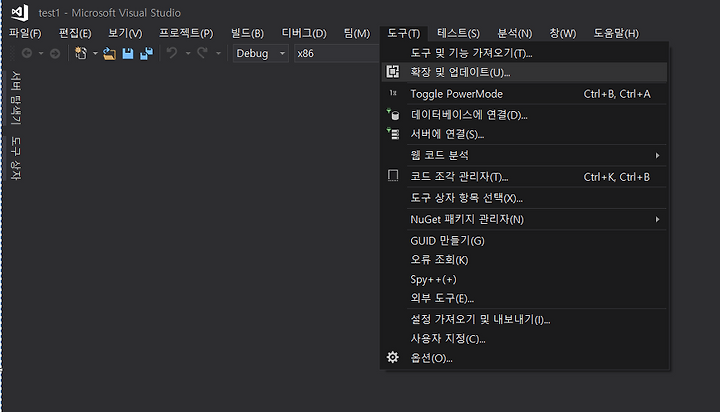Click the gear icon beside 옵션(O)
The height and width of the screenshot is (412, 720).
[x=393, y=357]
